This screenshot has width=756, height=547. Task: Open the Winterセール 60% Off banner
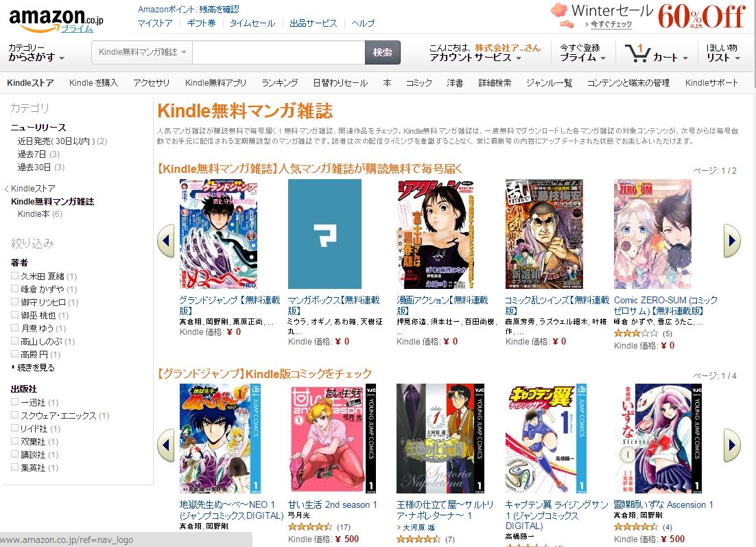648,16
